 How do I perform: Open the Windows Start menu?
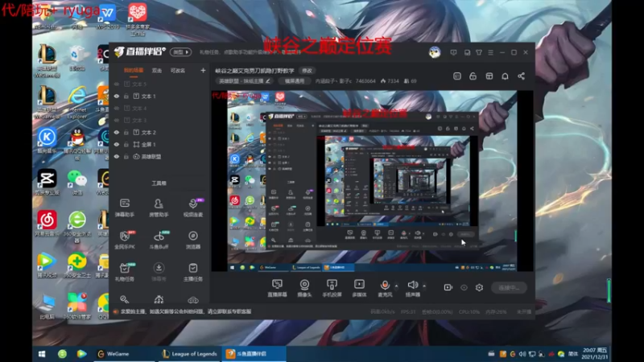click(x=42, y=354)
